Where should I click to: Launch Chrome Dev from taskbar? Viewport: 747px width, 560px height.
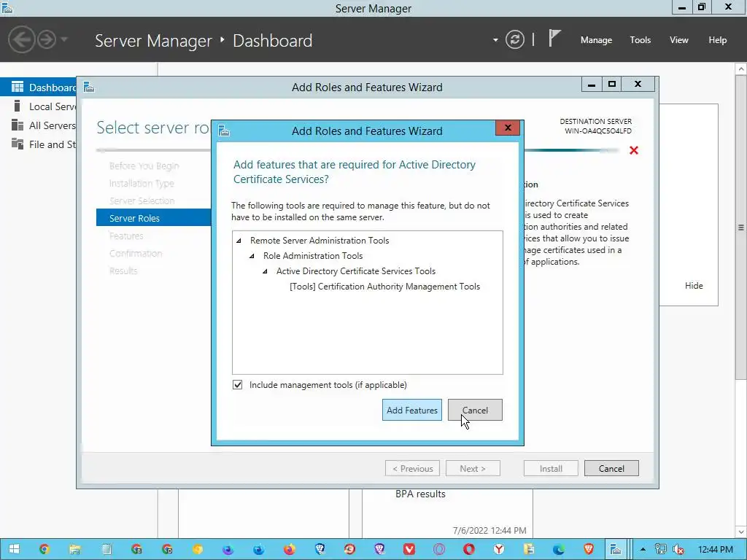pyautogui.click(x=167, y=549)
